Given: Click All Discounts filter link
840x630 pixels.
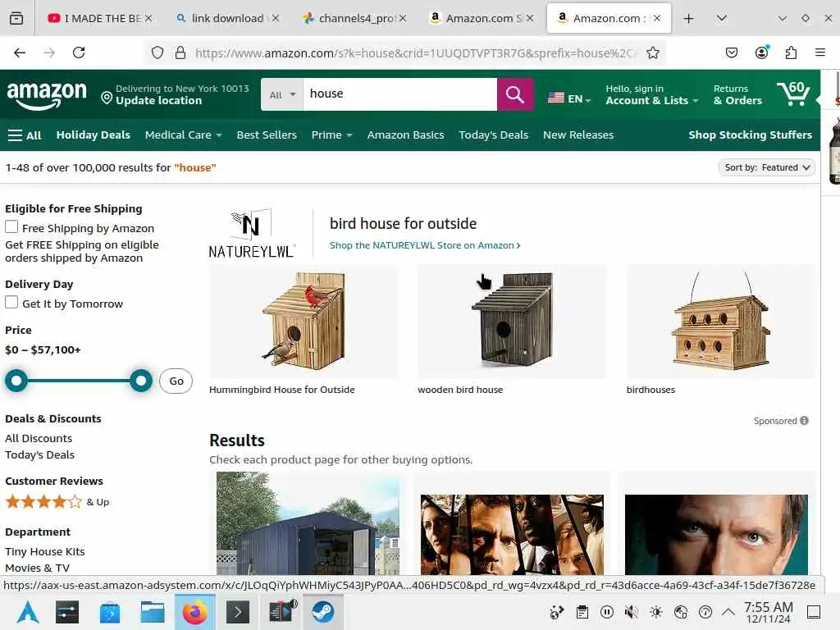Looking at the screenshot, I should click(39, 438).
